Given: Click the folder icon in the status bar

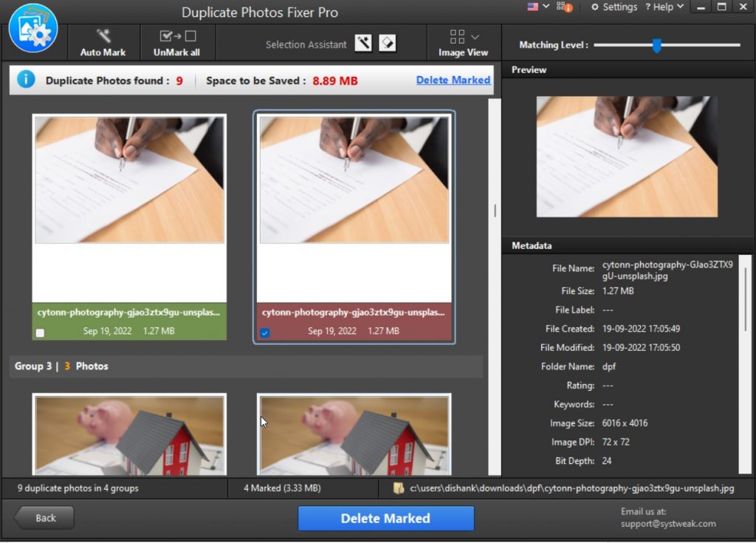Looking at the screenshot, I should [397, 488].
